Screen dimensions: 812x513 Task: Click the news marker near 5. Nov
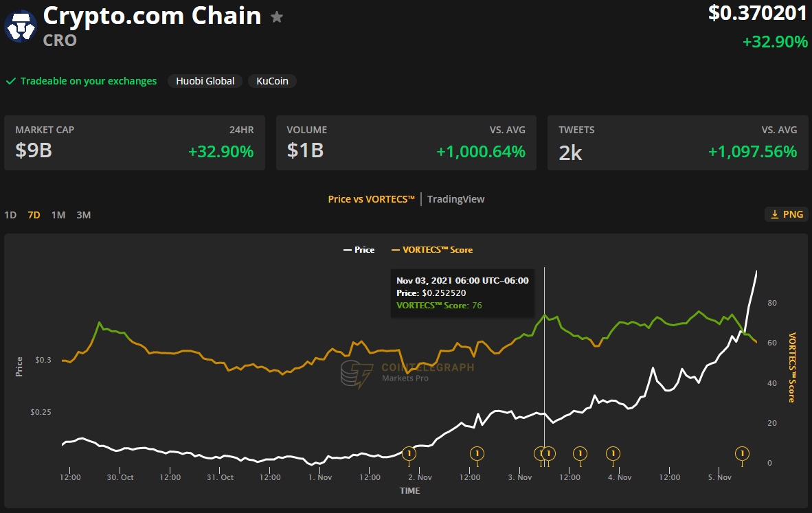coord(742,454)
